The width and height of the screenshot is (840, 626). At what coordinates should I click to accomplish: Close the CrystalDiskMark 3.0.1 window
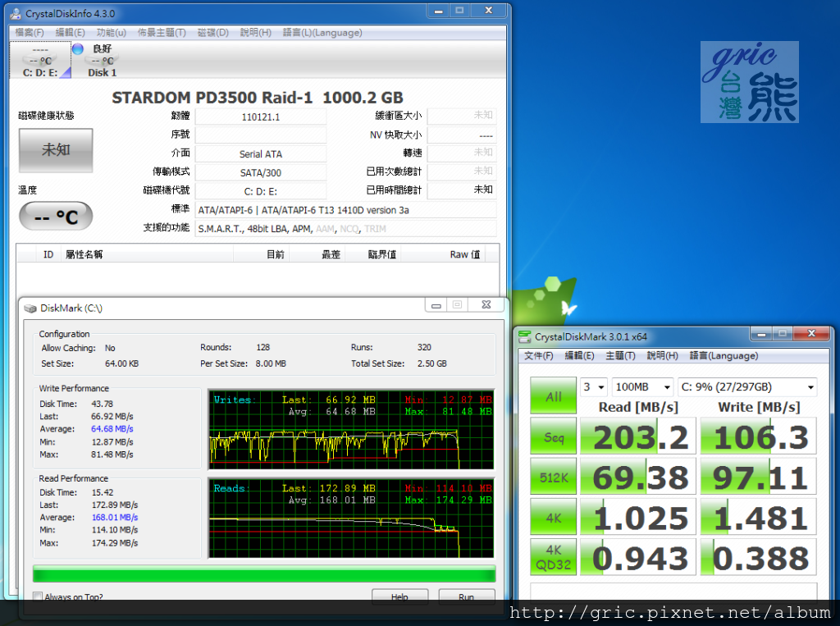click(x=811, y=334)
